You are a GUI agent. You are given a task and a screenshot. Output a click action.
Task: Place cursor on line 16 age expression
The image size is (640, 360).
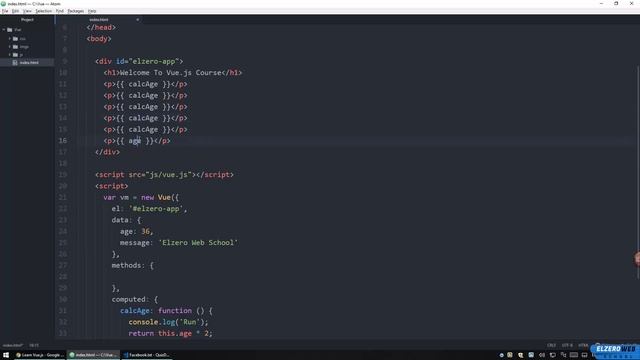tap(135, 141)
